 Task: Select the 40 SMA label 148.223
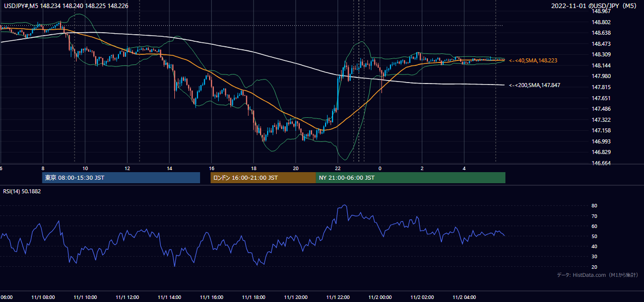533,60
